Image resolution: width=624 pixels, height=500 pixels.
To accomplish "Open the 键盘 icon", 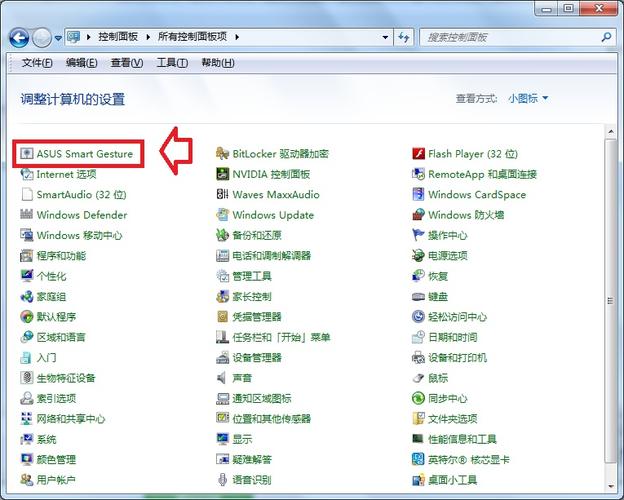I will tap(418, 296).
